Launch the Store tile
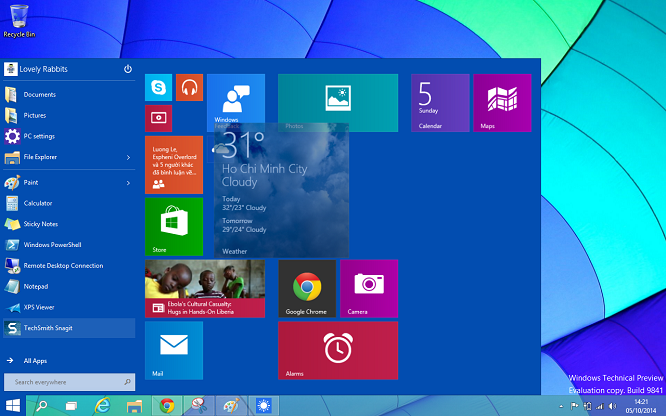Screen dimensions: 666x416 174,226
